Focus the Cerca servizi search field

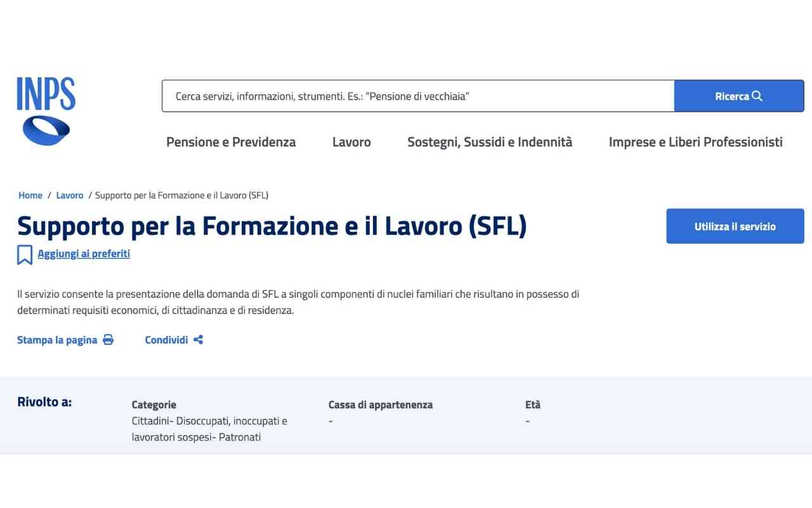tap(418, 96)
